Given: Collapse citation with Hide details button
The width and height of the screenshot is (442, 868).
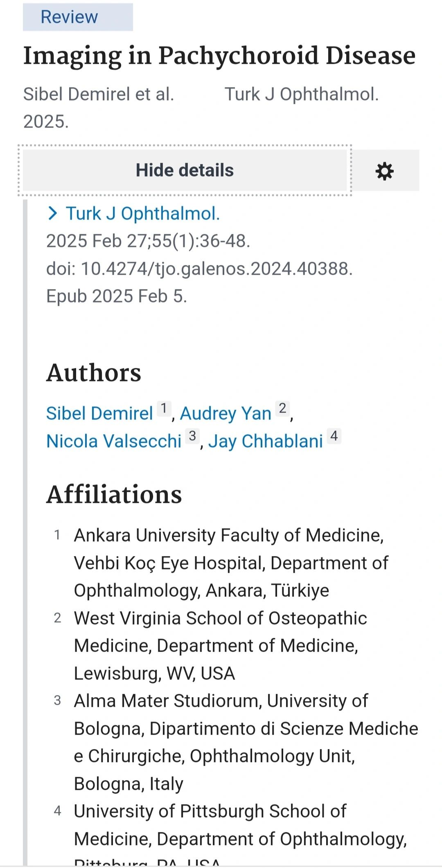Looking at the screenshot, I should point(185,170).
